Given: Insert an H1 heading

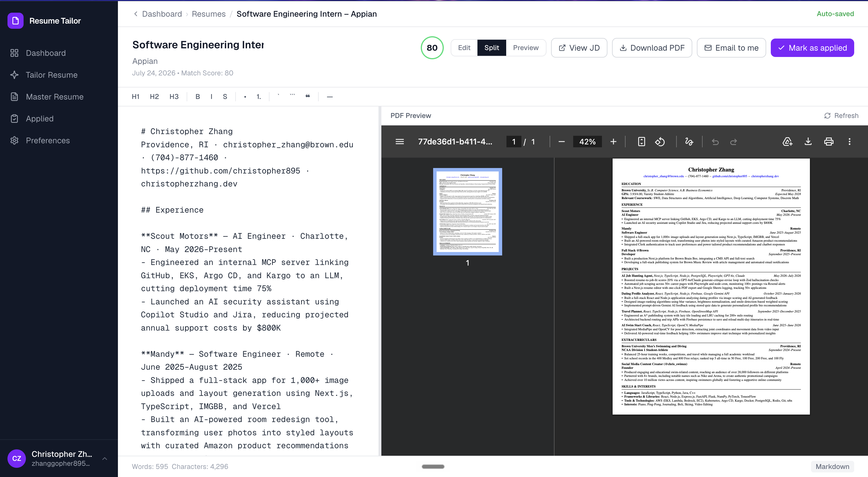Looking at the screenshot, I should tap(135, 97).
